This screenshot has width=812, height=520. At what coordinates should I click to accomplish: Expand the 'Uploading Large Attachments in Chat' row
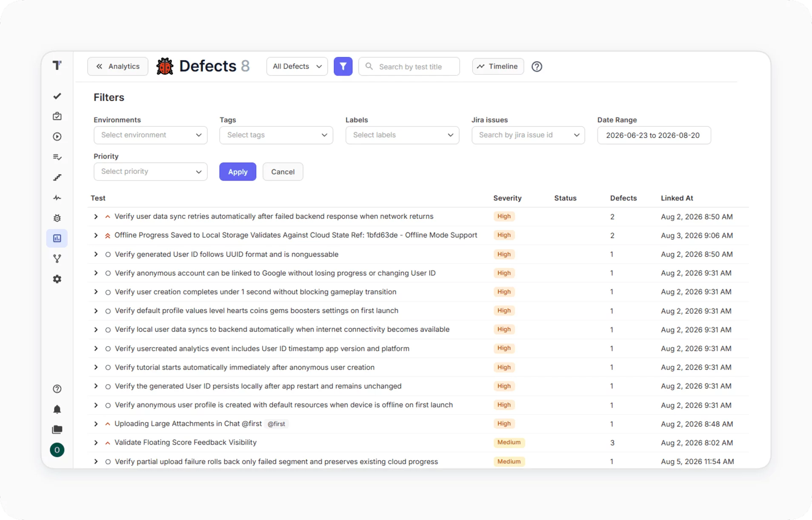pyautogui.click(x=96, y=424)
